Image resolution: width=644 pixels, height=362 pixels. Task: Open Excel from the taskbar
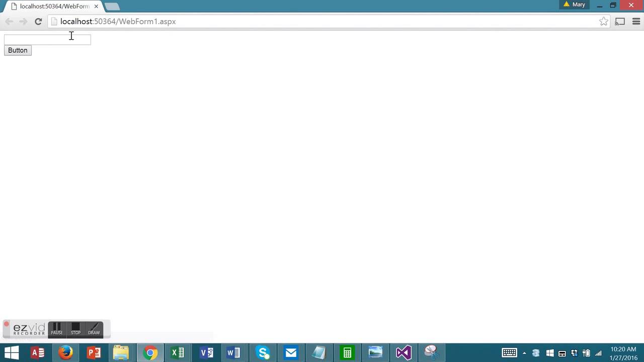[x=178, y=353]
